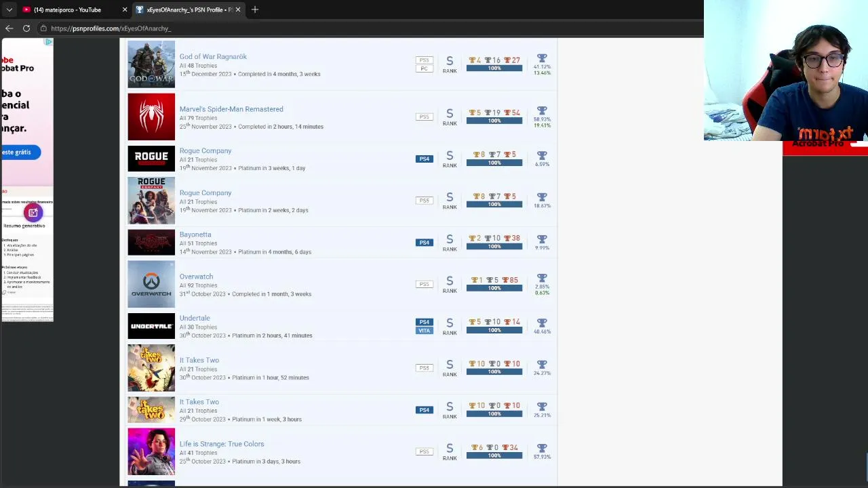This screenshot has width=868, height=488.
Task: Click bronze trophy count on Bayonetta row
Action: [512, 239]
